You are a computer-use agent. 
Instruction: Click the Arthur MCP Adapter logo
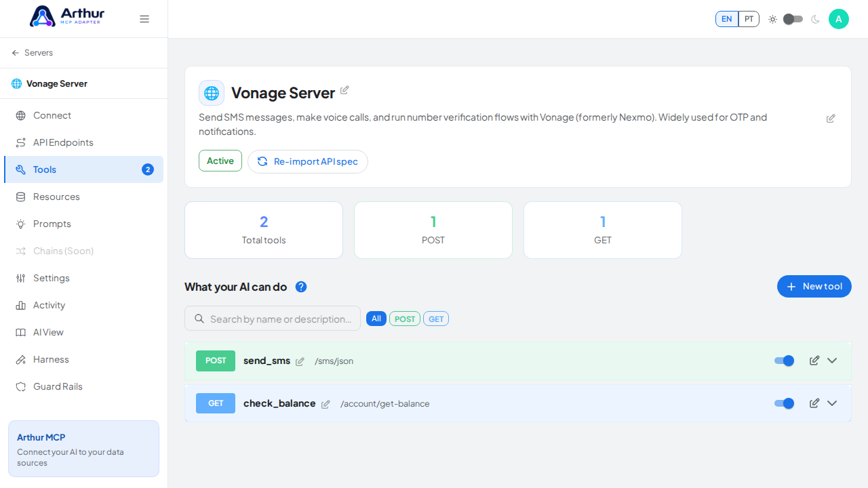coord(67,16)
